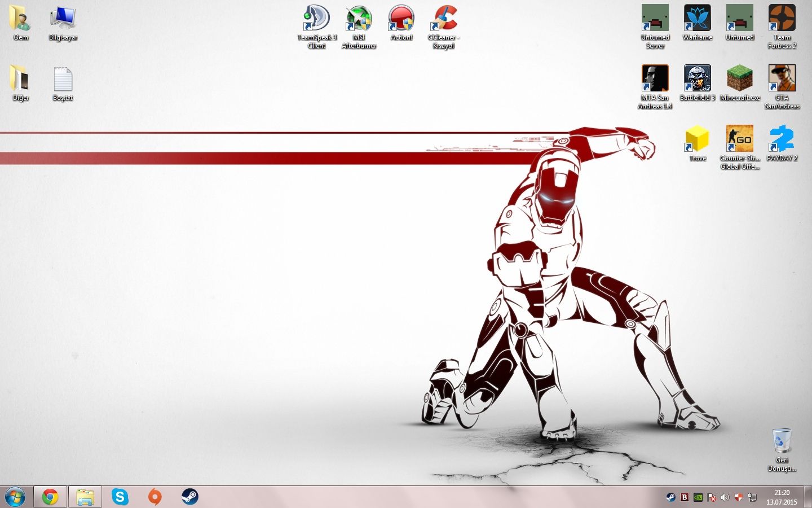This screenshot has width=812, height=508.
Task: Open the pinned Steam taskbar button
Action: [190, 497]
